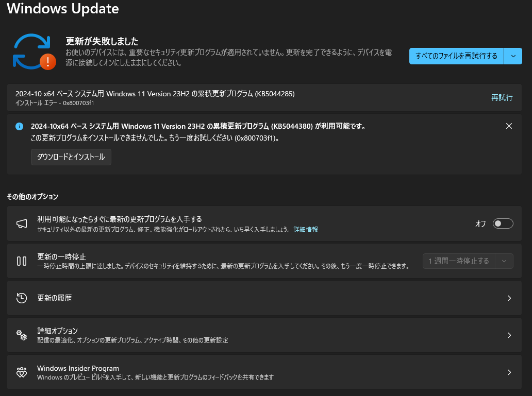Click 再試行 link for KB5044285
Image resolution: width=532 pixels, height=396 pixels.
tap(502, 98)
